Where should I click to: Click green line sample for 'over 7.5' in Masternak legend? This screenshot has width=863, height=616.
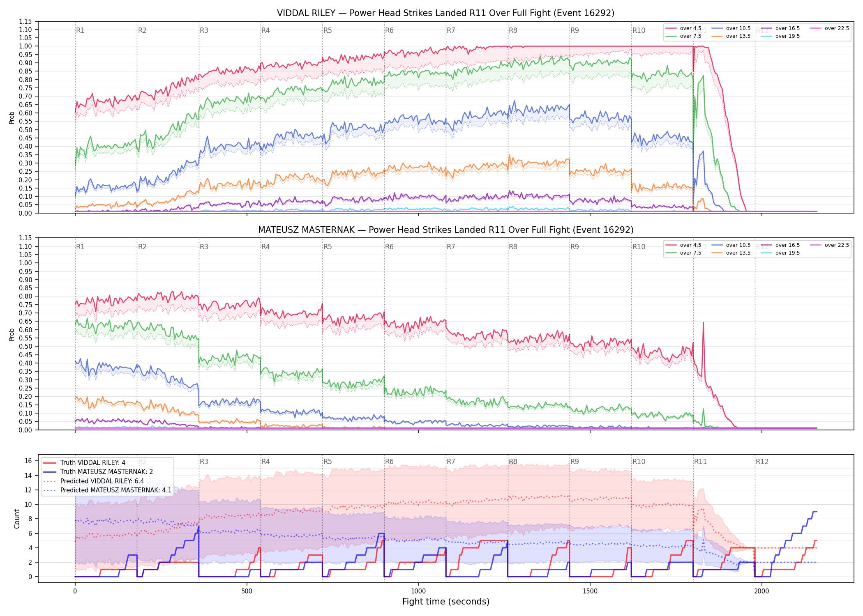(x=671, y=253)
